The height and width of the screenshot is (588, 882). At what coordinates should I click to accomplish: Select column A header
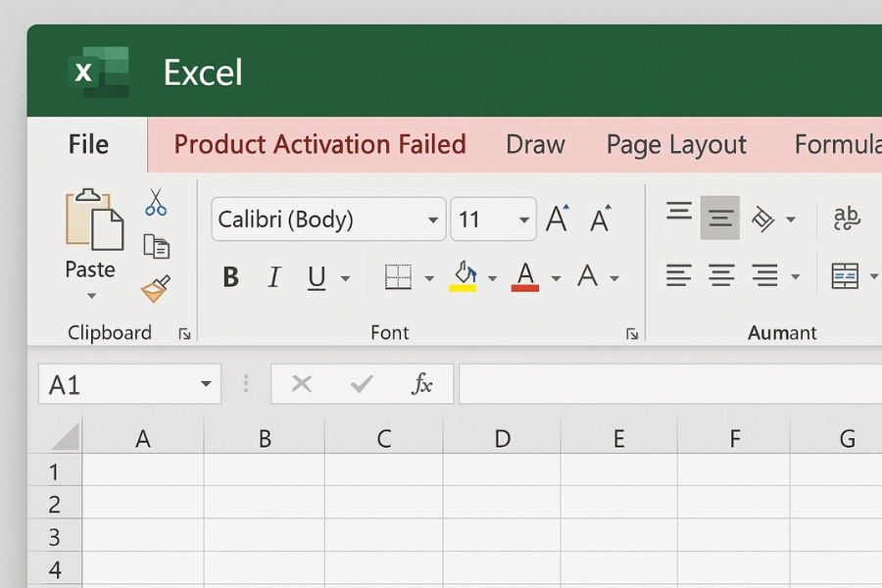coord(143,438)
